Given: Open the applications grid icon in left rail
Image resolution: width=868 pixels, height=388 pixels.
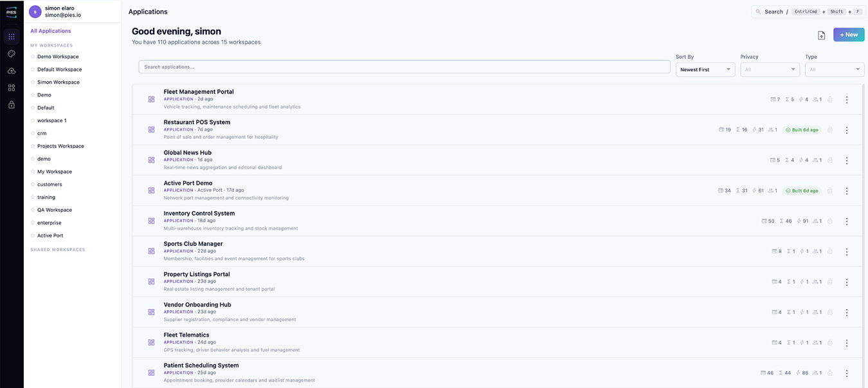Looking at the screenshot, I should coord(12,37).
